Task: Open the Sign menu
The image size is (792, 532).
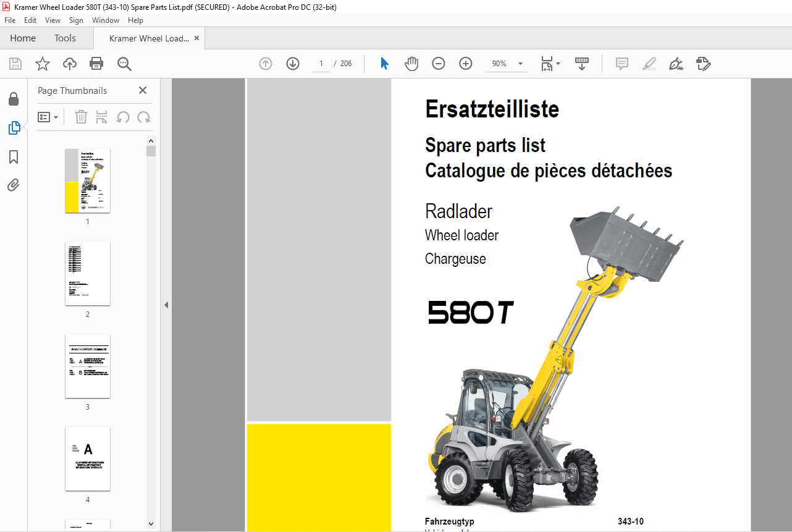Action: (76, 20)
